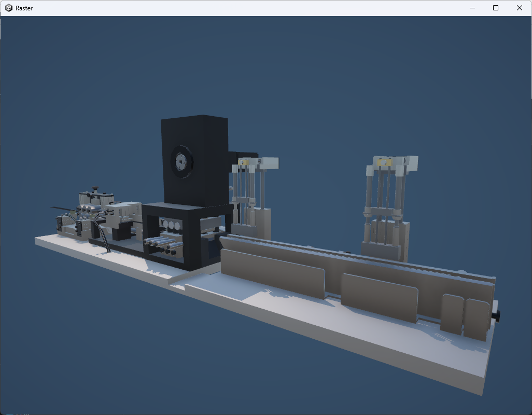Click the yellow block on the right press tower
The height and width of the screenshot is (415, 532).
(387, 162)
